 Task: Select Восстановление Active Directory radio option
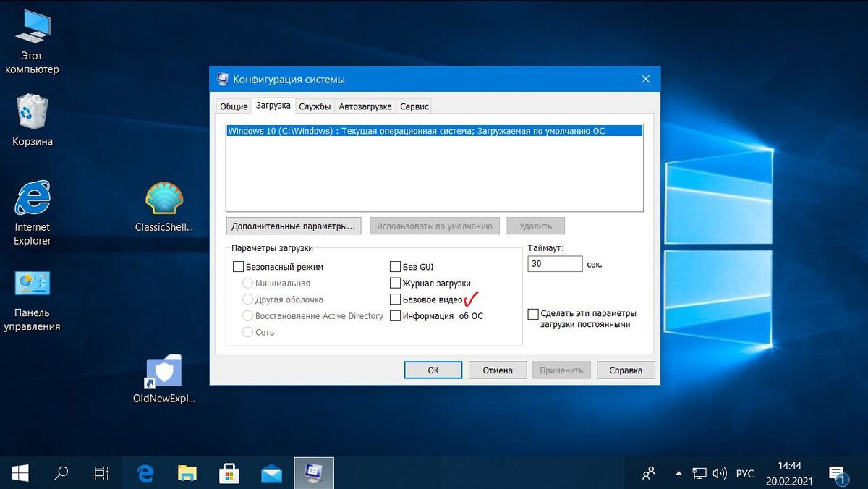[x=248, y=316]
